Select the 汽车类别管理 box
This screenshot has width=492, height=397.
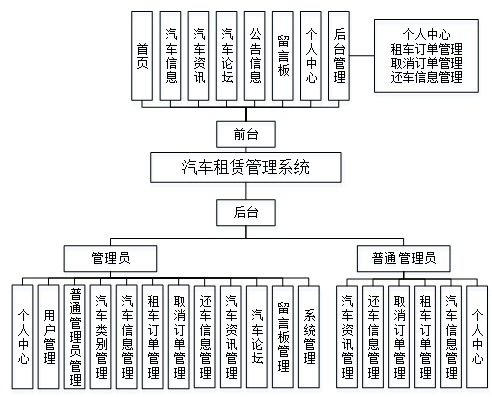point(101,337)
